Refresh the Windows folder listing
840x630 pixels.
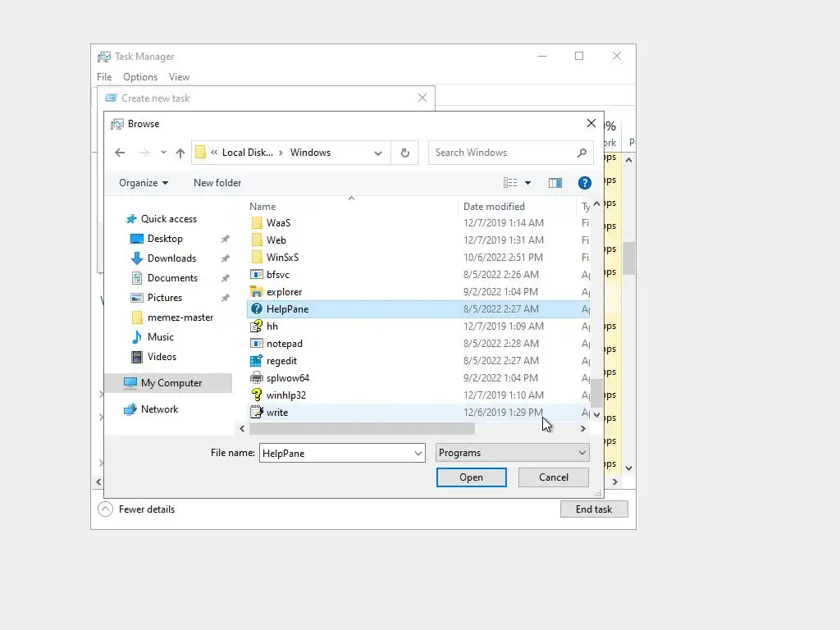tap(405, 153)
